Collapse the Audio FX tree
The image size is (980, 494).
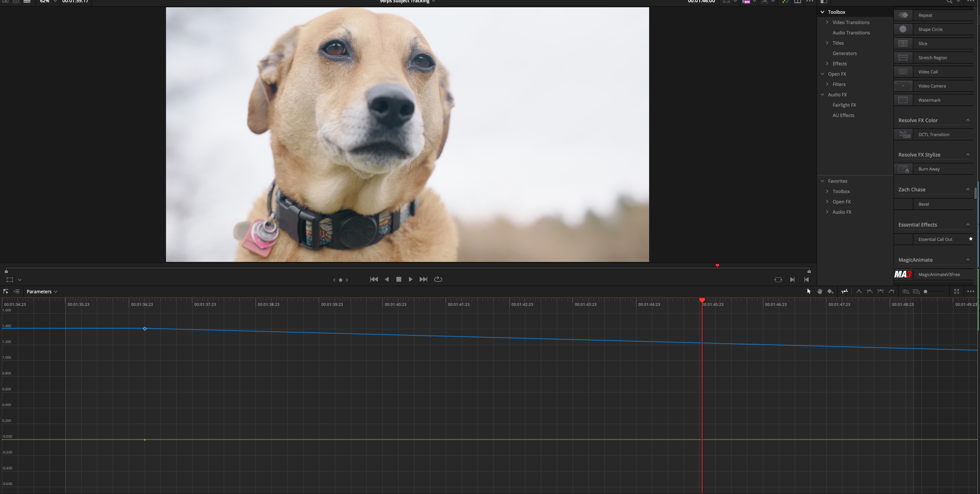coord(822,95)
